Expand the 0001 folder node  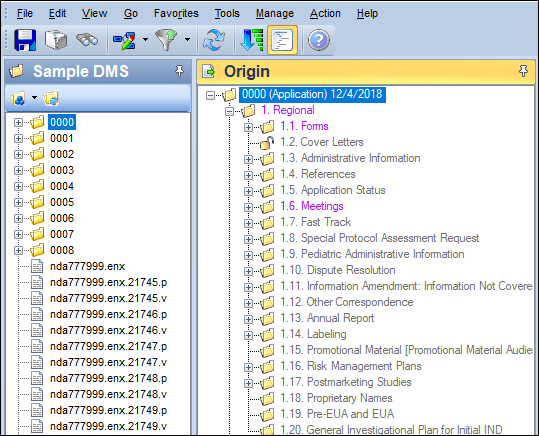click(x=18, y=138)
